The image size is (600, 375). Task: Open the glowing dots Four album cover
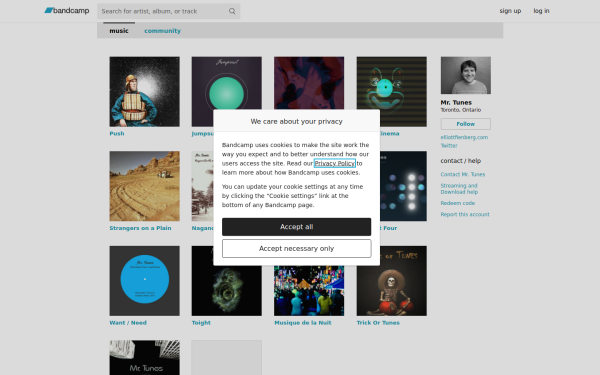403,186
